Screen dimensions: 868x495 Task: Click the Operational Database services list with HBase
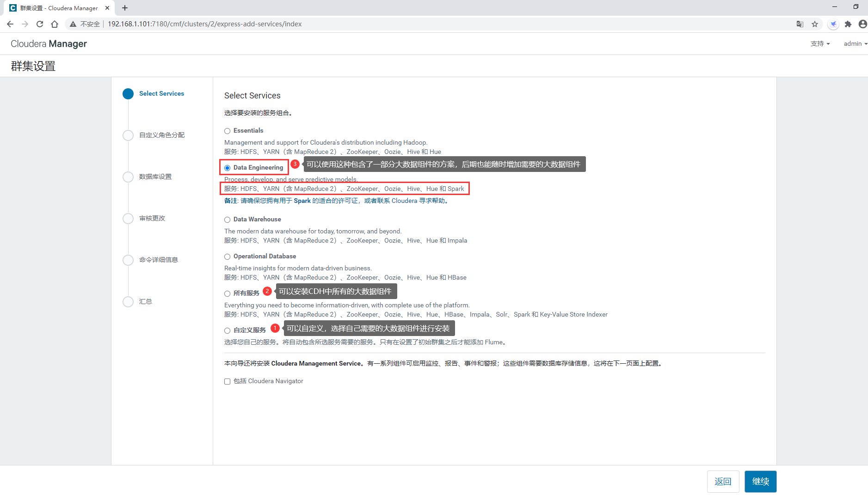(345, 277)
